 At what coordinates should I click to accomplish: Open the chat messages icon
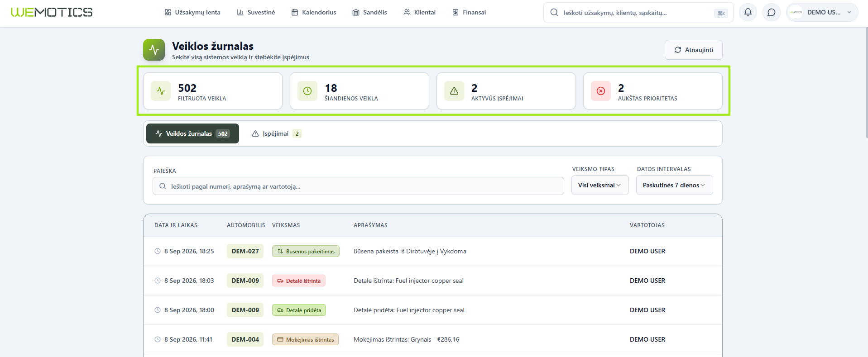772,12
